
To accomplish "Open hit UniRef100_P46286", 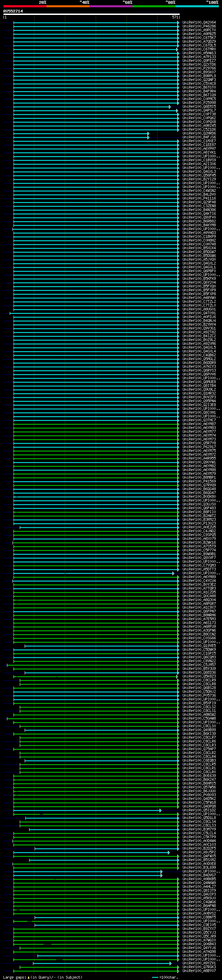I will [199, 26].
